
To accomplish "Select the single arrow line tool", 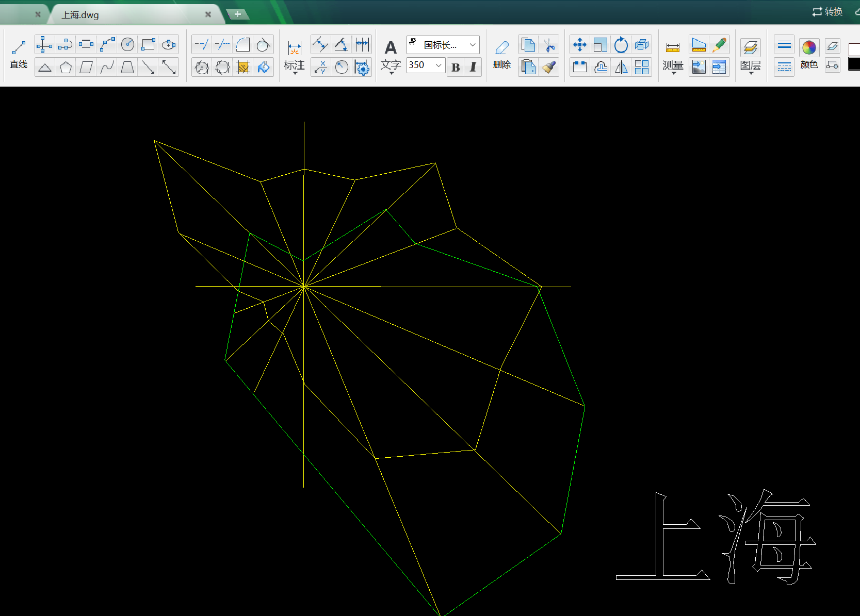I will (x=149, y=67).
